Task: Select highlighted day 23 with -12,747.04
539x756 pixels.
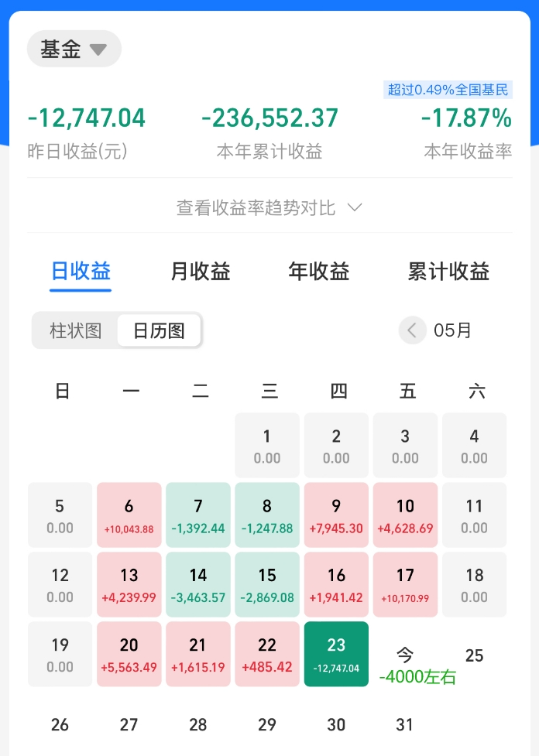Action: [x=336, y=654]
